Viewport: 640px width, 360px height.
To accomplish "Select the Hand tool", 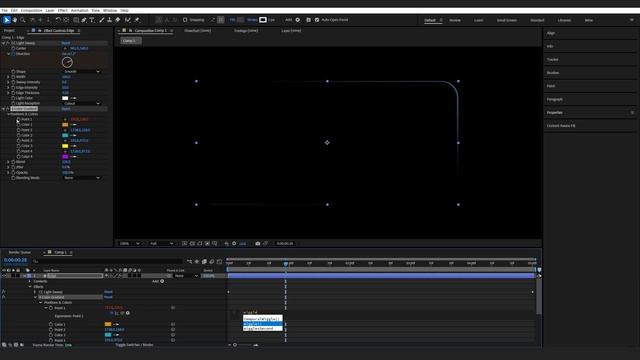I will pos(15,20).
